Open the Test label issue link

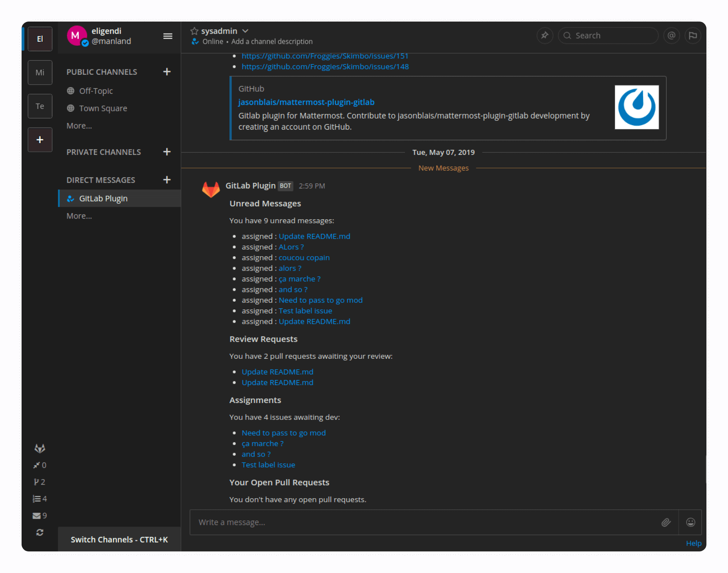pyautogui.click(x=268, y=464)
